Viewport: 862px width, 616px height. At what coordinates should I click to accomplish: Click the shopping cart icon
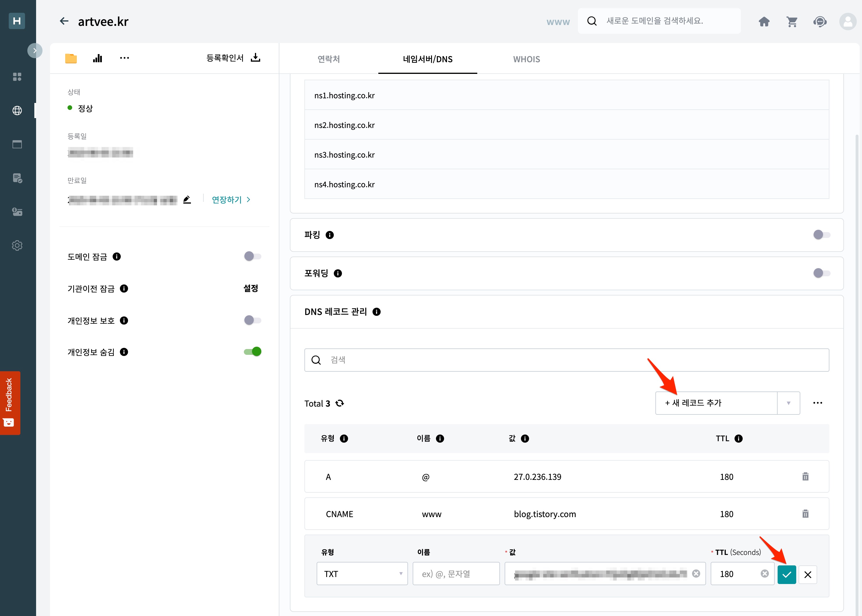coord(791,22)
